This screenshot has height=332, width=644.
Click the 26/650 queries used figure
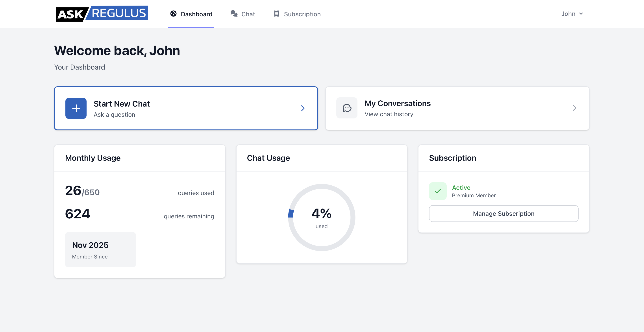(82, 191)
